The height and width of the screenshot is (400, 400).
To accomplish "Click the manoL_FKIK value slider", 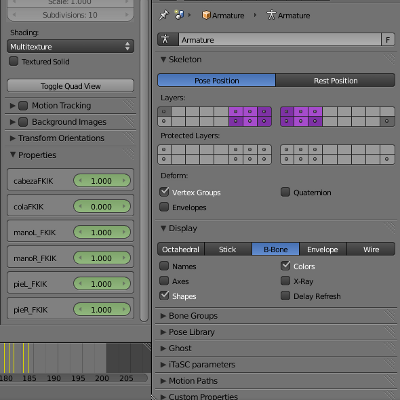I will tap(102, 232).
